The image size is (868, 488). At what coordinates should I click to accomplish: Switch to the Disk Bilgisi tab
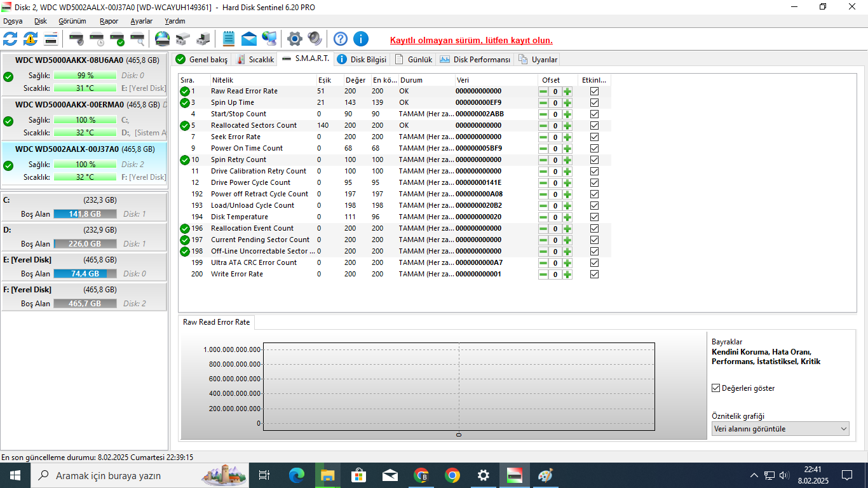click(362, 60)
